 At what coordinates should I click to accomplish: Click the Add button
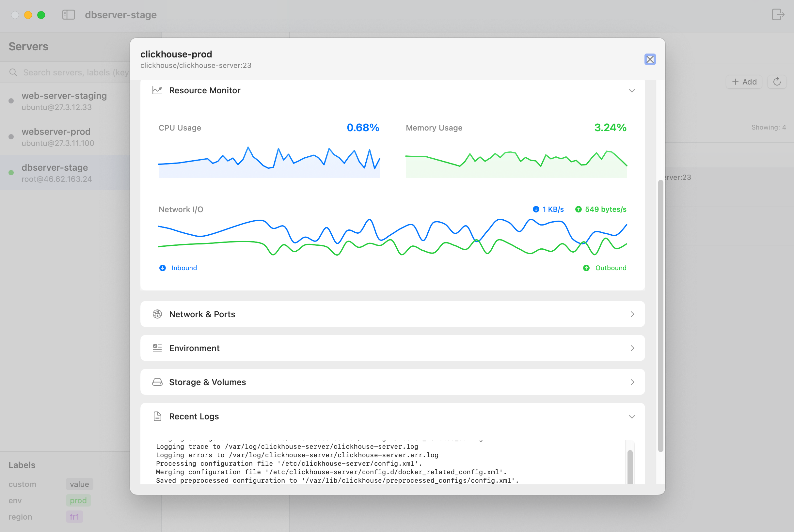pyautogui.click(x=744, y=82)
